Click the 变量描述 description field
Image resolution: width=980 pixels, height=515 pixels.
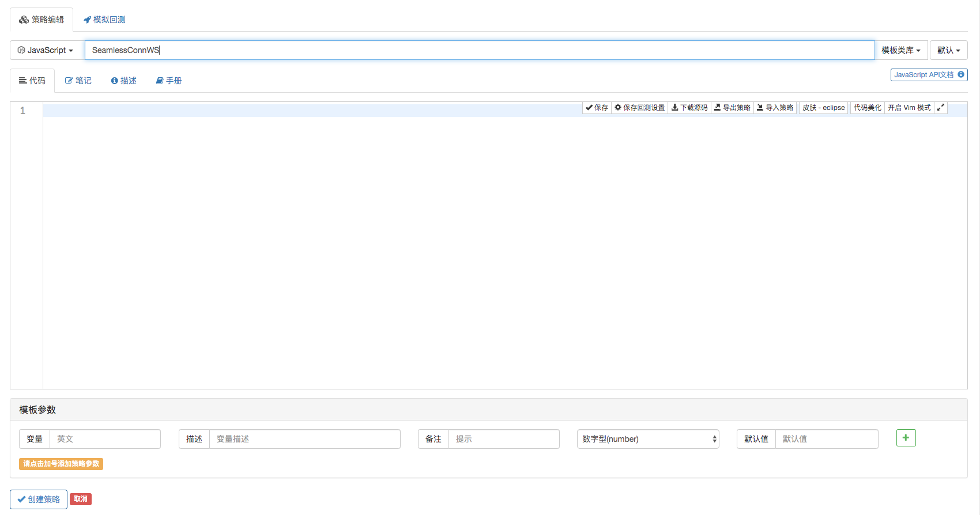click(305, 439)
